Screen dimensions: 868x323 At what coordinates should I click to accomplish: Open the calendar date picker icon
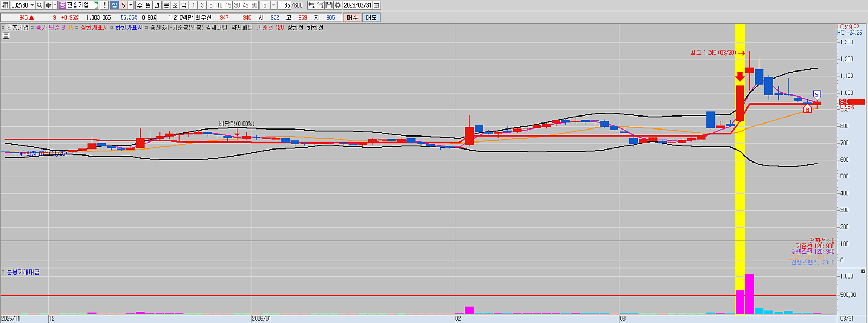pos(376,5)
